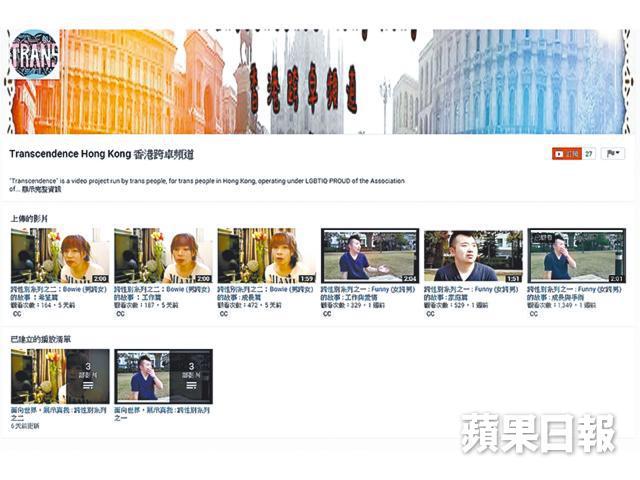Click the CC badge under the 329-view video
Image resolution: width=640 pixels, height=480 pixels.
(327, 314)
